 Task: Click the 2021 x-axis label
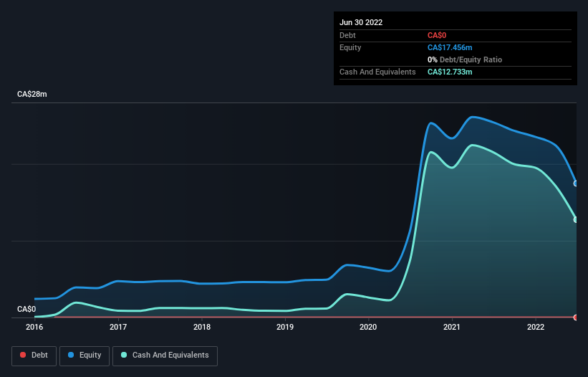[452, 327]
